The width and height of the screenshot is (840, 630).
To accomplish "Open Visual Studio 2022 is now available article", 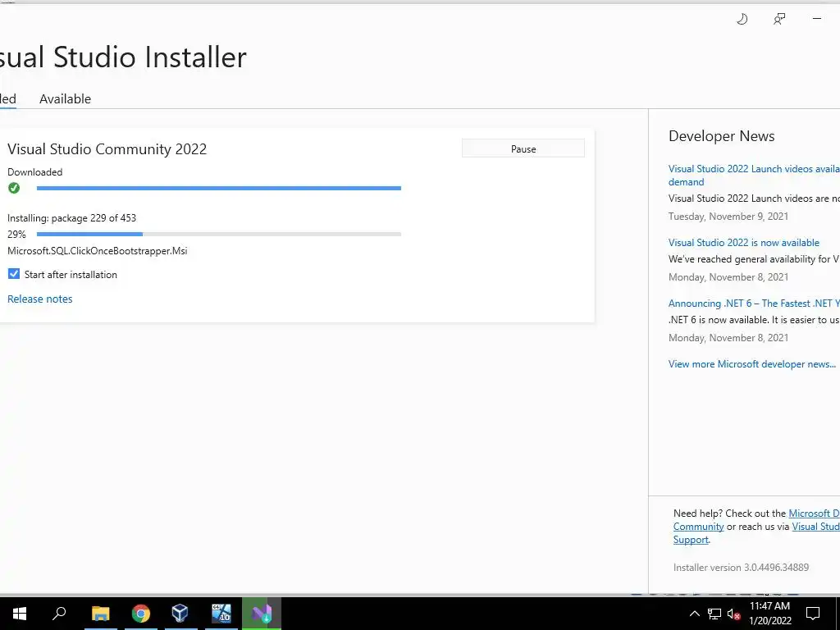I will tap(743, 243).
